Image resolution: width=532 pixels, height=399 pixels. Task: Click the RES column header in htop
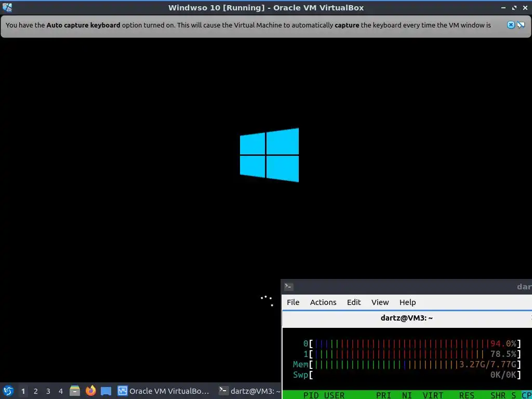(x=467, y=395)
